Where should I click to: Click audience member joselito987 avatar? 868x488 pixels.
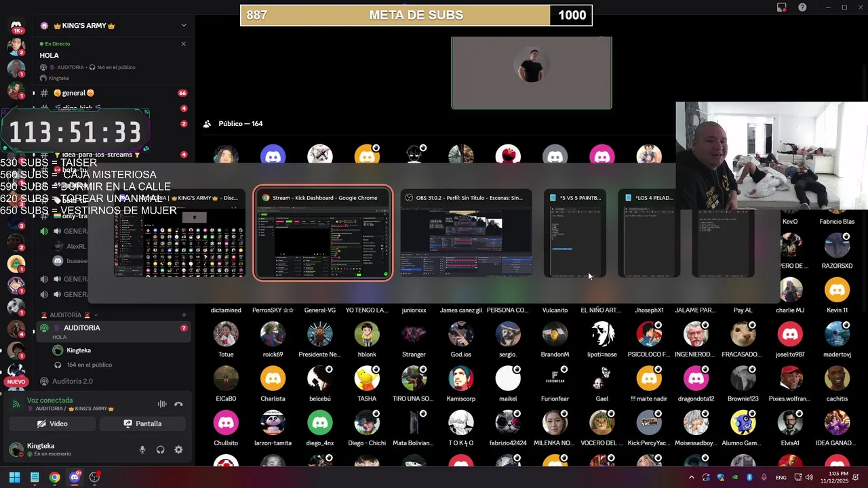(790, 334)
